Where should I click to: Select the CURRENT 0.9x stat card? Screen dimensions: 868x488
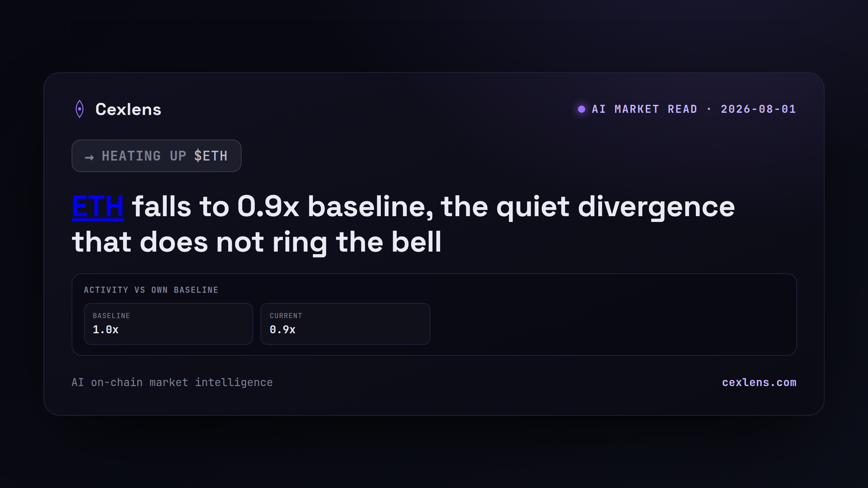pyautogui.click(x=345, y=324)
